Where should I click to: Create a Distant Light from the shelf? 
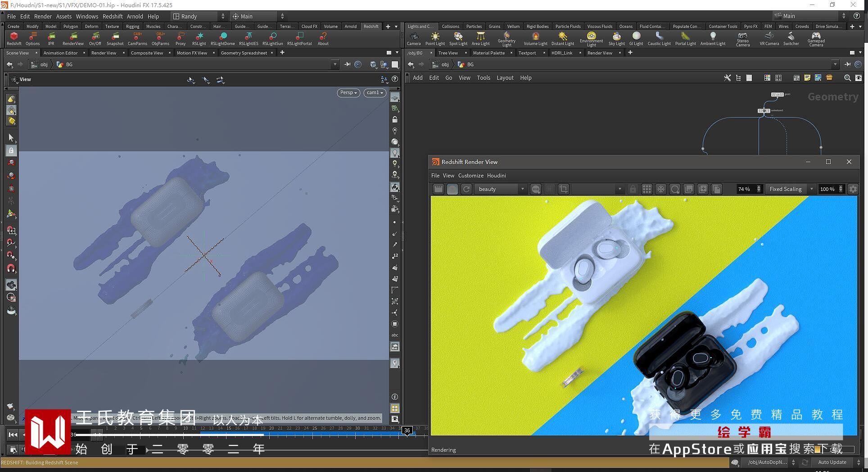pyautogui.click(x=563, y=39)
